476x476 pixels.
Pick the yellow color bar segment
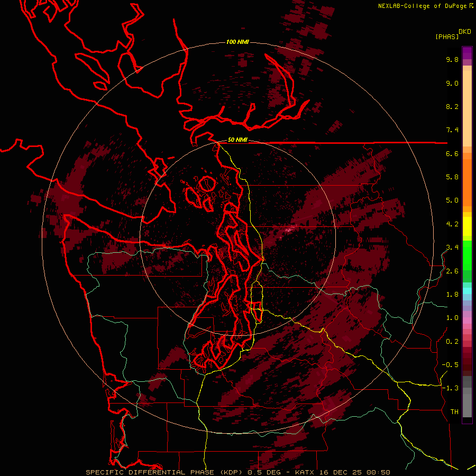tap(467, 226)
